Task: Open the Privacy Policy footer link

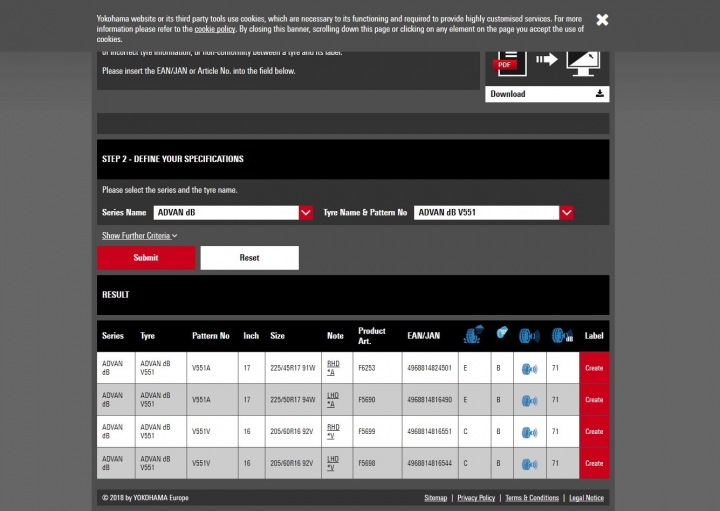Action: (x=476, y=498)
